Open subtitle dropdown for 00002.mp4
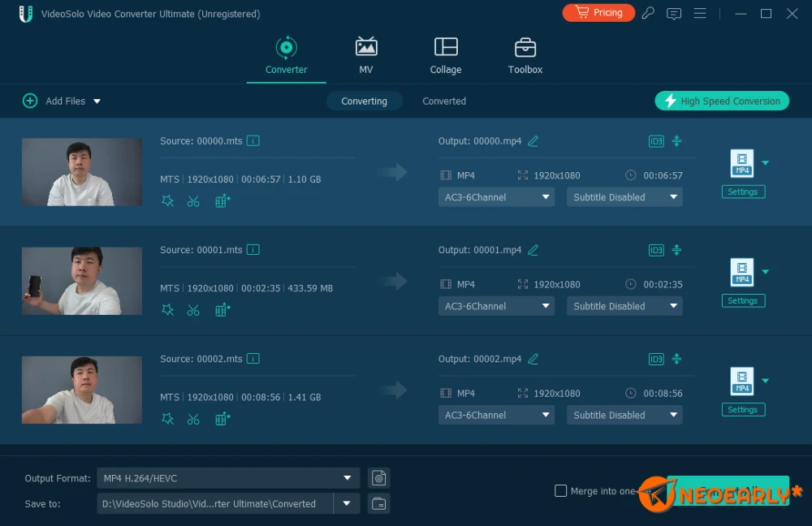The height and width of the screenshot is (526, 812). pos(624,416)
